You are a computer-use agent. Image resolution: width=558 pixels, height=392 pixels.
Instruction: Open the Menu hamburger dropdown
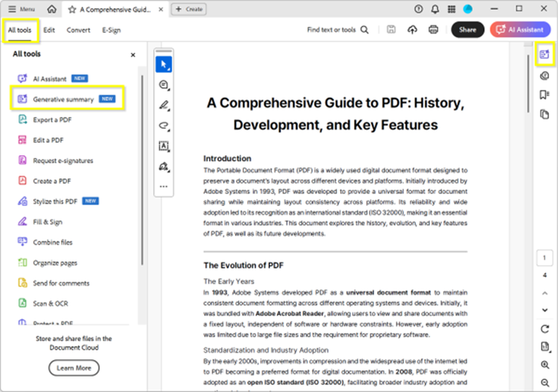click(x=22, y=9)
